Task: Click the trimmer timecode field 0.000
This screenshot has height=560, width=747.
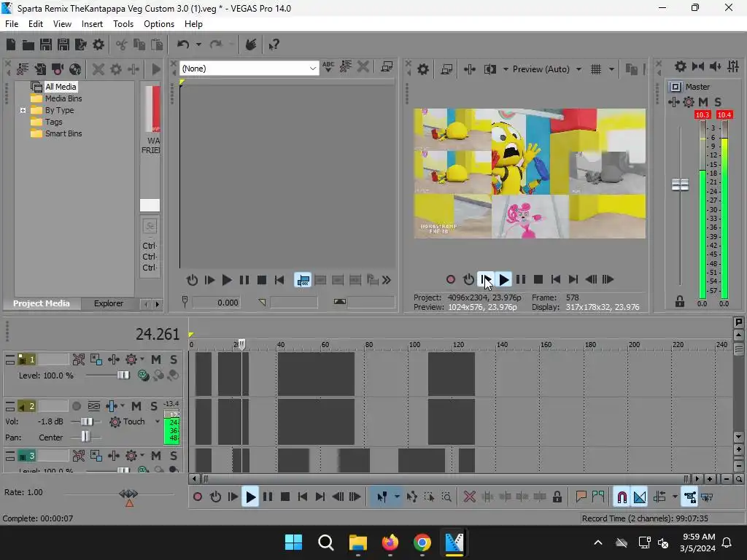Action: tap(216, 303)
